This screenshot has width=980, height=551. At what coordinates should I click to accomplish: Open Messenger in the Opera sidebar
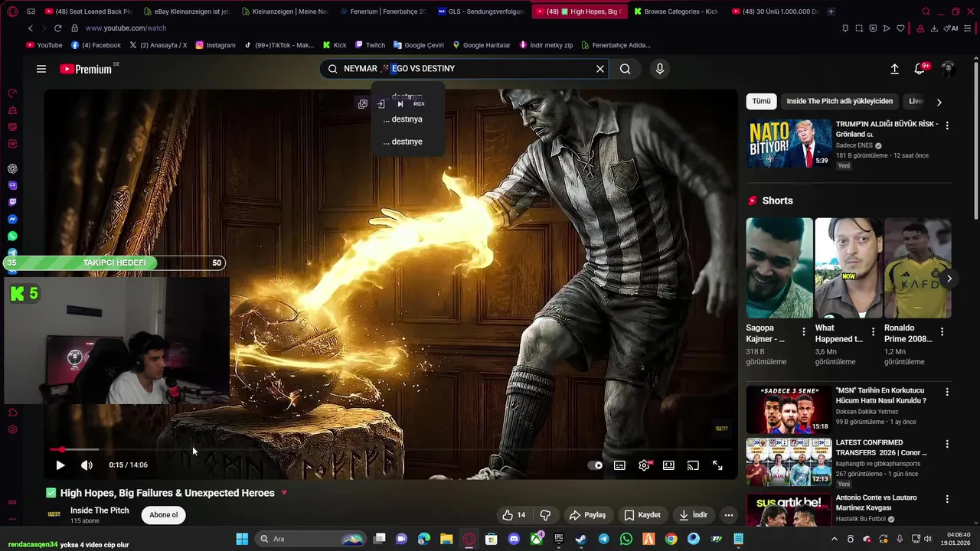coord(12,220)
